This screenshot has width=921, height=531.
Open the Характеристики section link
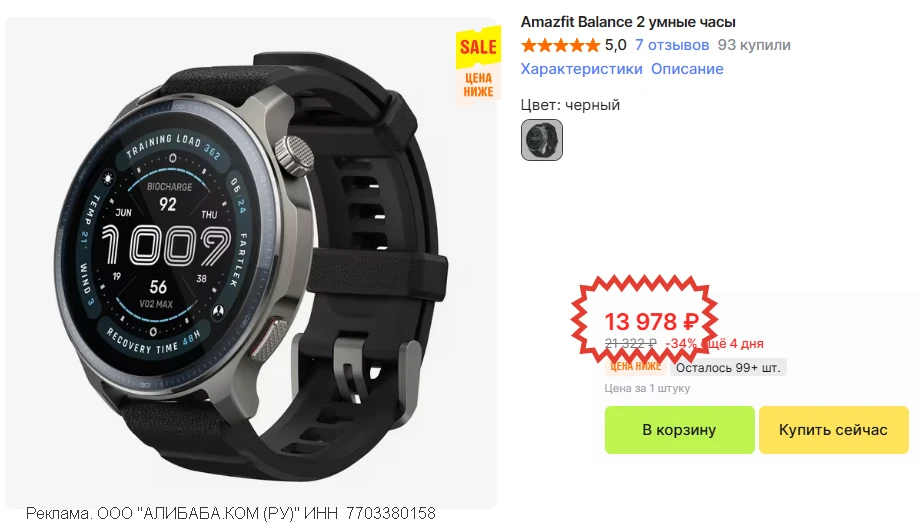click(x=581, y=69)
